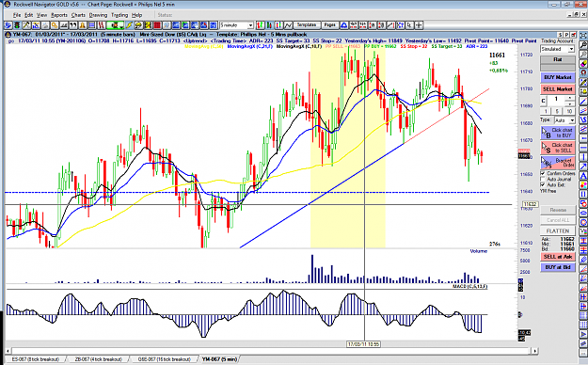Open the Edit menu

point(29,15)
